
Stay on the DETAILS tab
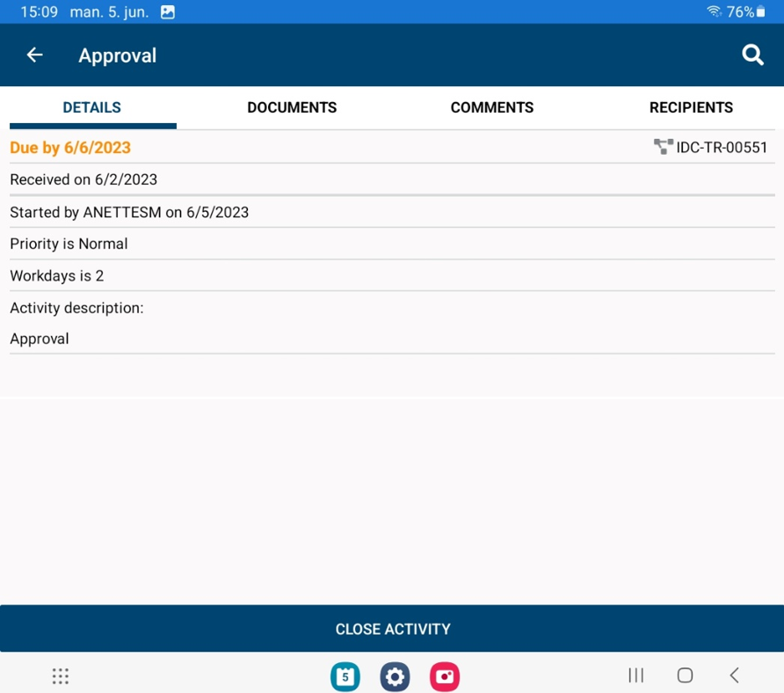91,107
